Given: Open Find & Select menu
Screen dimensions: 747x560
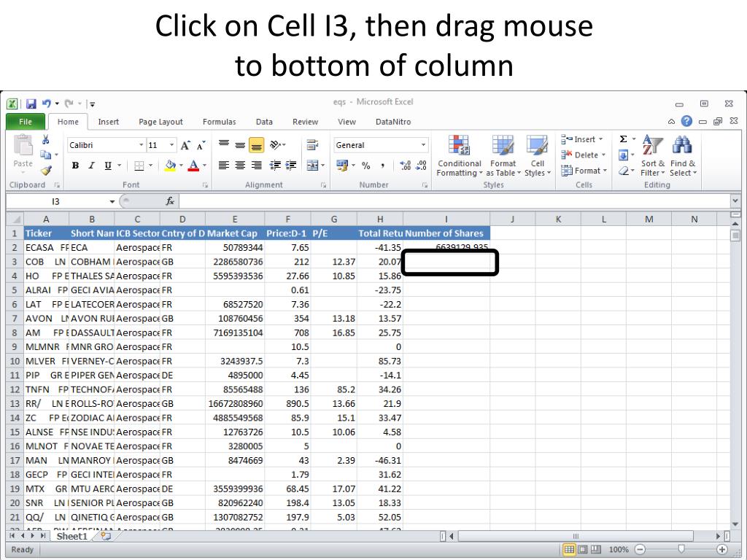Looking at the screenshot, I should click(x=683, y=155).
